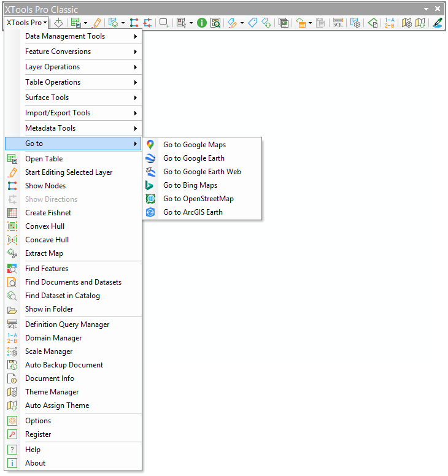Select Show Nodes menu entry
The width and height of the screenshot is (448, 476).
point(73,186)
